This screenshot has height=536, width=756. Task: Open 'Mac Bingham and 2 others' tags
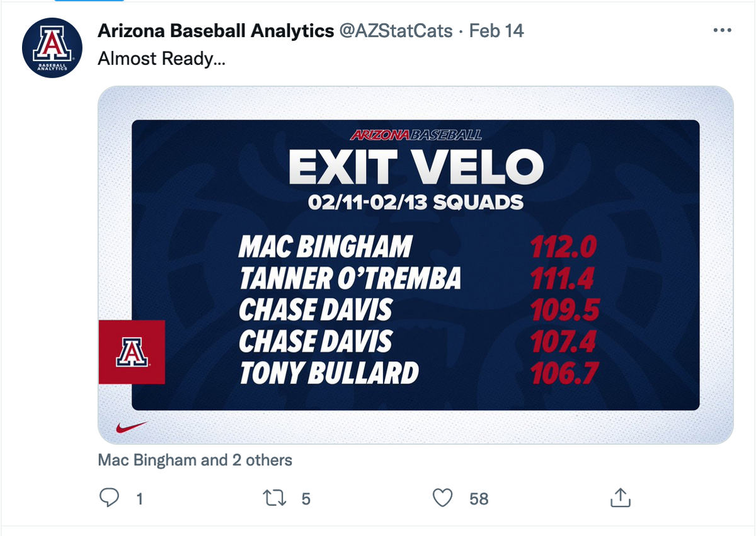(x=193, y=460)
